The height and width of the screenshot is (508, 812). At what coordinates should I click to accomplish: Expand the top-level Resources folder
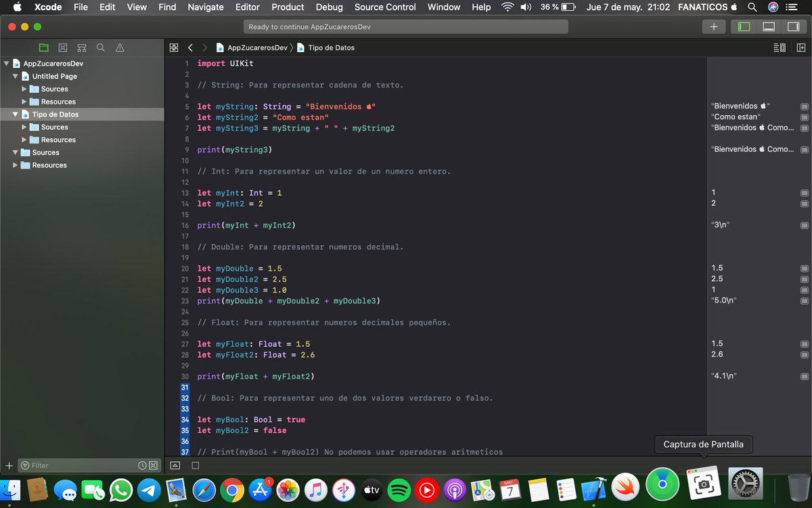click(x=15, y=165)
